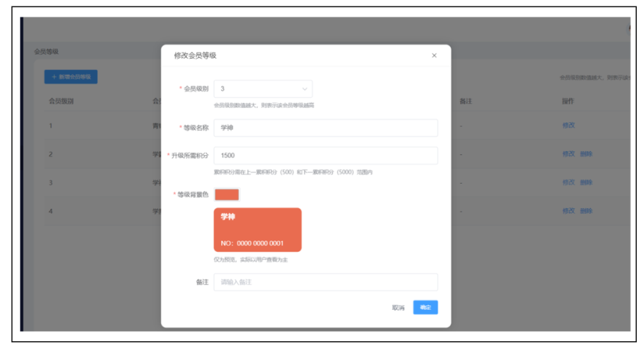Click the 等级名称 field containing 学神
Image resolution: width=644 pixels, height=349 pixels.
tap(326, 127)
